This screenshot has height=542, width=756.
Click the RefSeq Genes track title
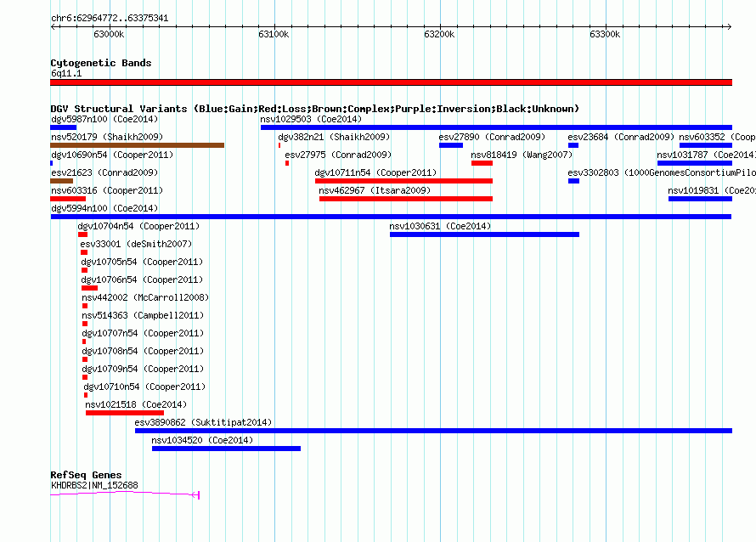pyautogui.click(x=86, y=475)
